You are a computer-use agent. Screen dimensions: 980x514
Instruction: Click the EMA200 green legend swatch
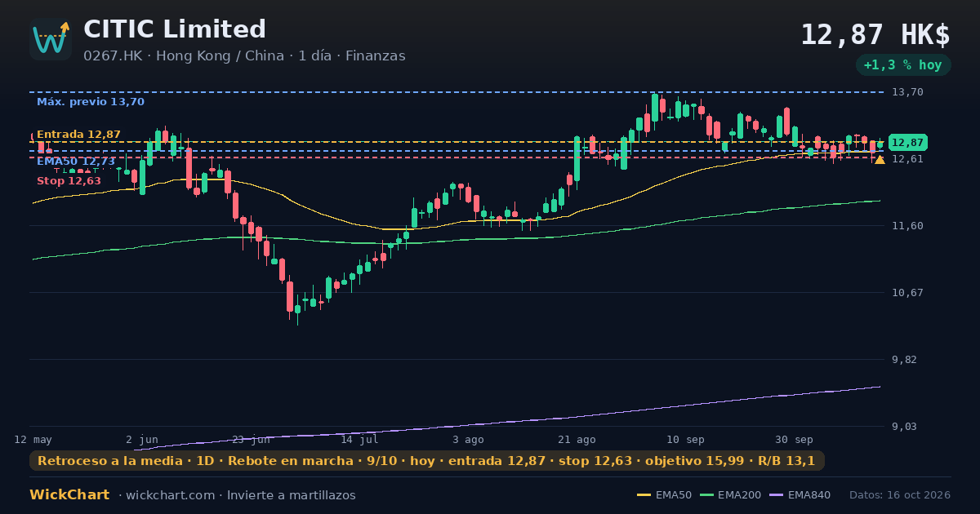(707, 495)
